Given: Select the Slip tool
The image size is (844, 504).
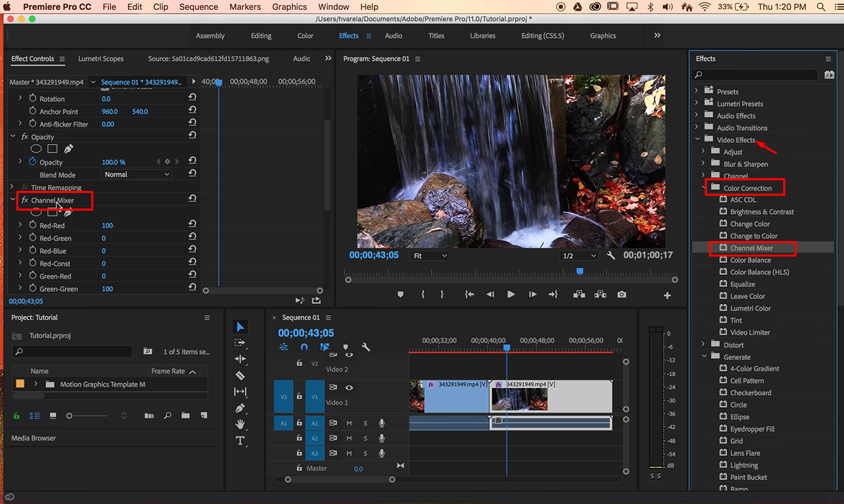Looking at the screenshot, I should [240, 392].
